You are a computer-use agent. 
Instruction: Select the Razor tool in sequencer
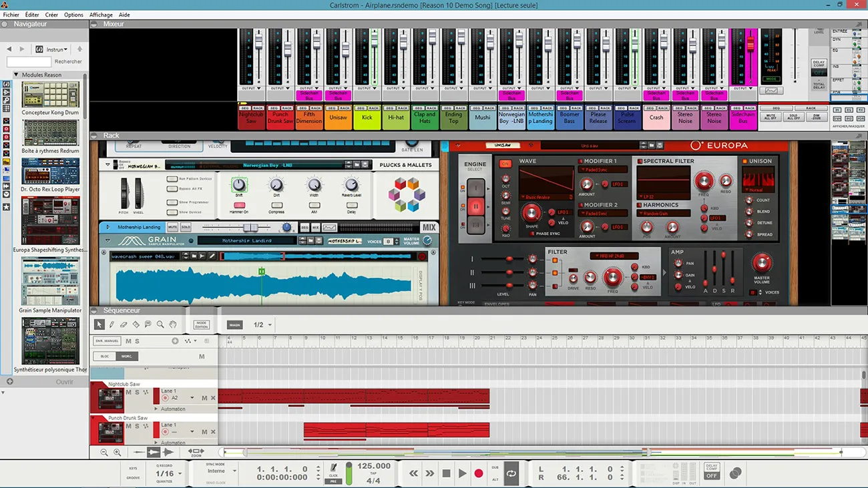pos(136,324)
